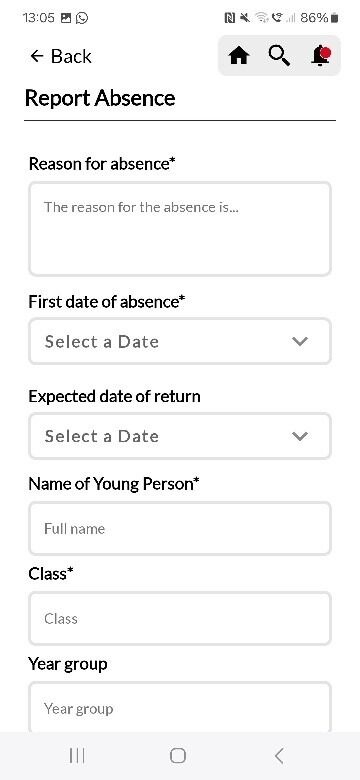Click the Full name input field
This screenshot has width=360, height=780.
click(x=180, y=528)
